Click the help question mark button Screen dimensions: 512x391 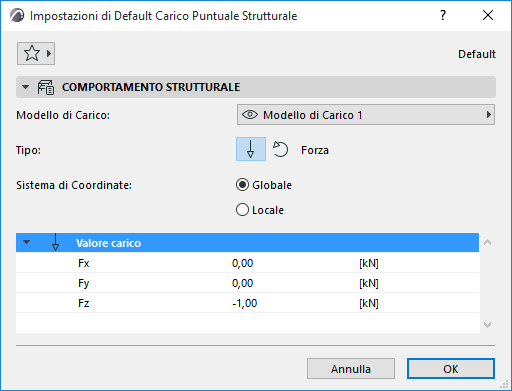[443, 15]
